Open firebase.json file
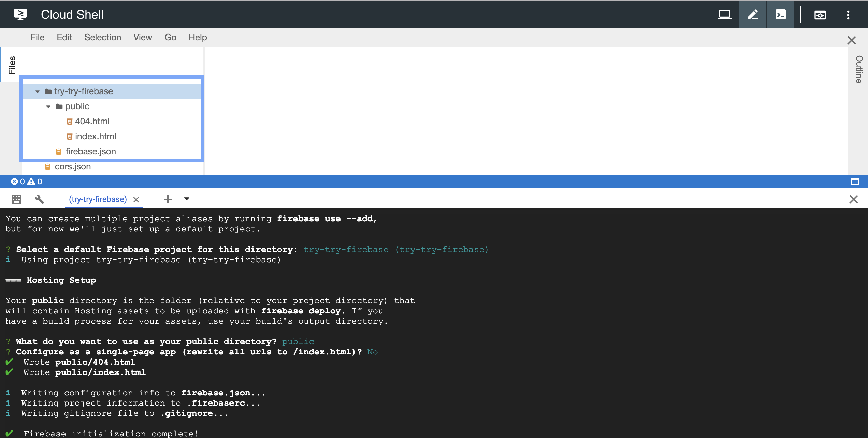 click(x=90, y=151)
